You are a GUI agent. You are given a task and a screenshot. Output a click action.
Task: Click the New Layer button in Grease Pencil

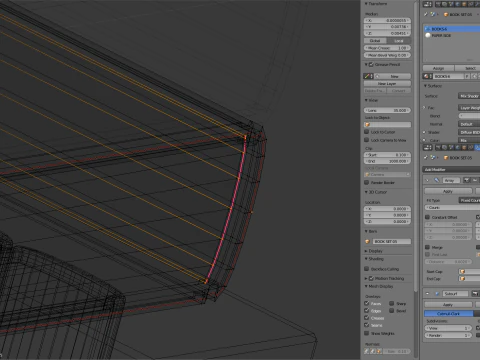click(x=387, y=84)
